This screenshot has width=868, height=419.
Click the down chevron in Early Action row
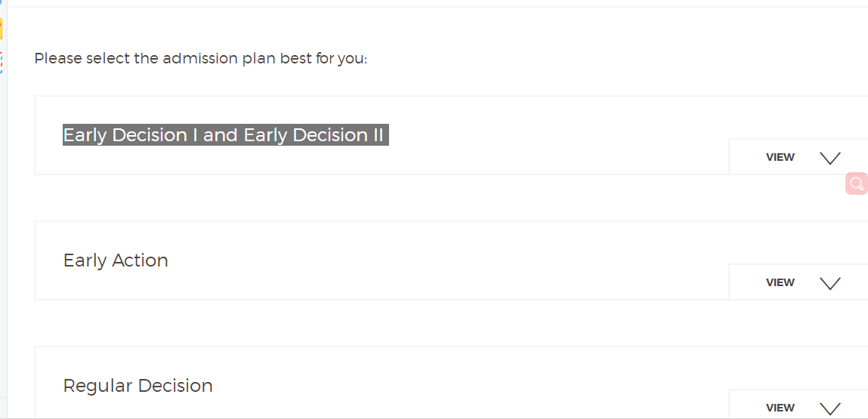(x=829, y=283)
